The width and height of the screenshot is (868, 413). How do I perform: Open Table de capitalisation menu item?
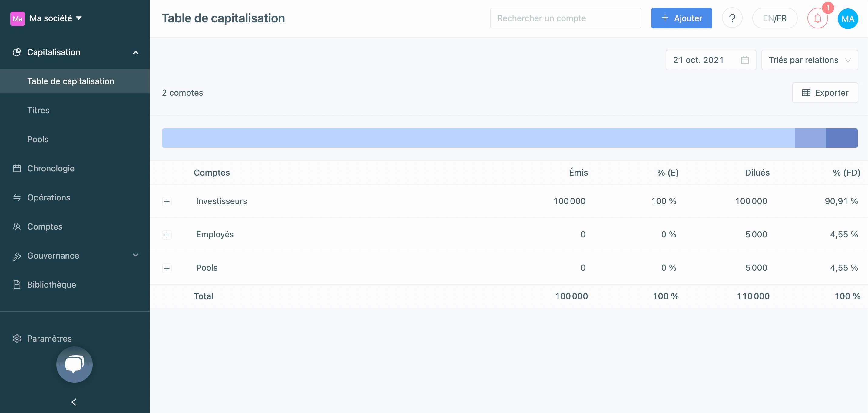(x=75, y=81)
